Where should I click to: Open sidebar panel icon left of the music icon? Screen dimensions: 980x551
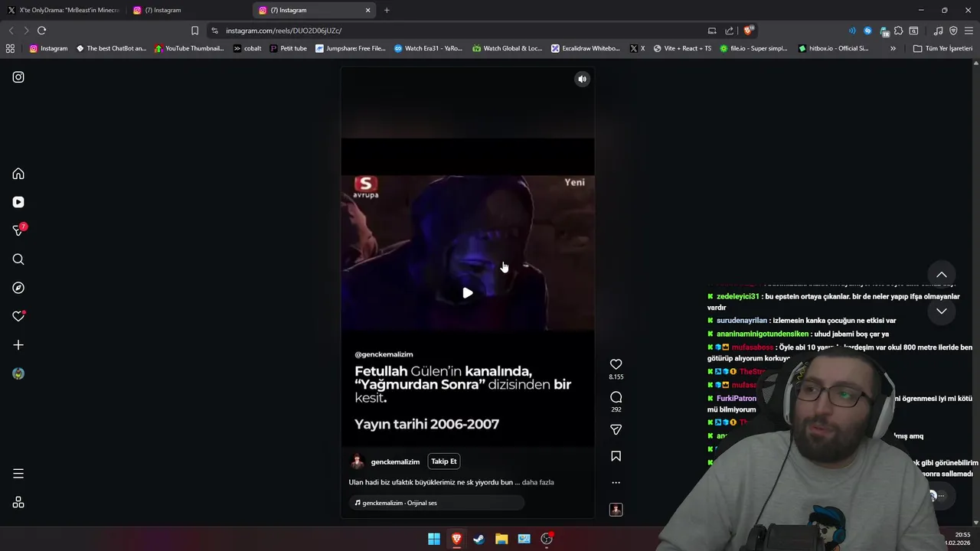pos(913,31)
